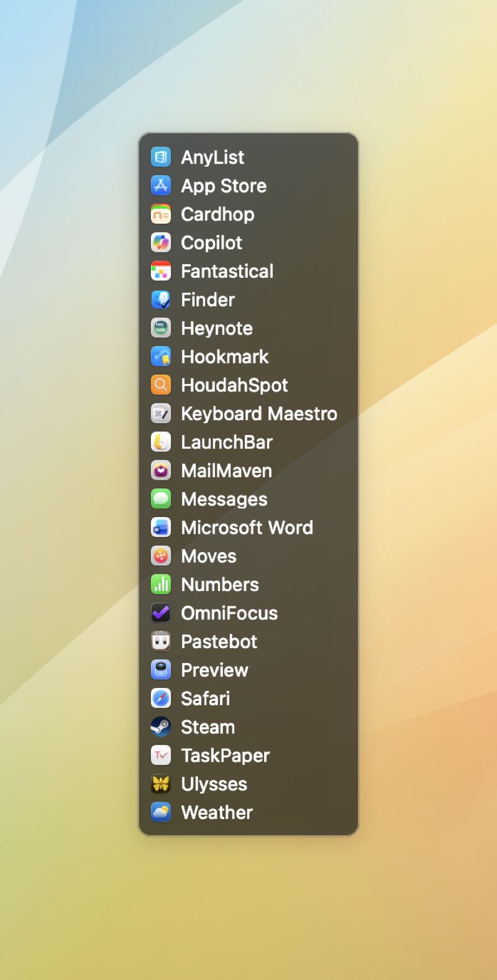Screen dimensions: 497x980
Task: Click the Keyboard Maestro icon
Action: click(x=161, y=413)
